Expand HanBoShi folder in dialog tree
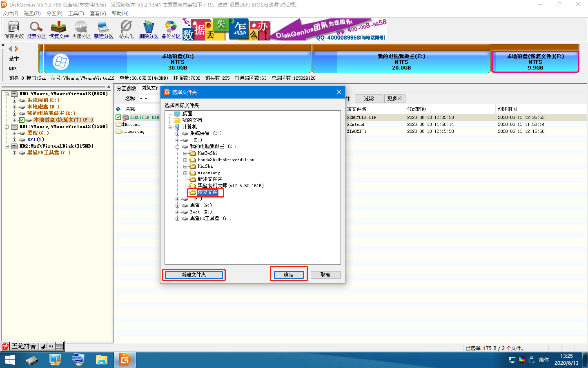This screenshot has width=588, height=368. click(x=185, y=153)
